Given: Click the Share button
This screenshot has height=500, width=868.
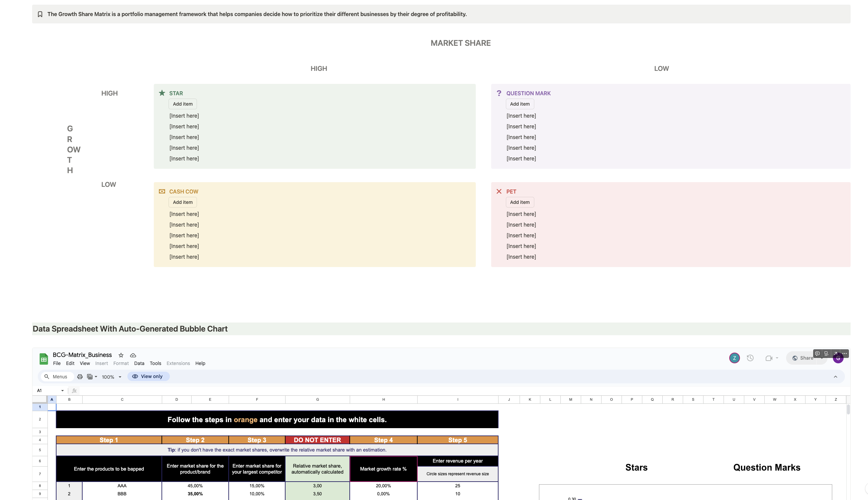Looking at the screenshot, I should point(803,358).
